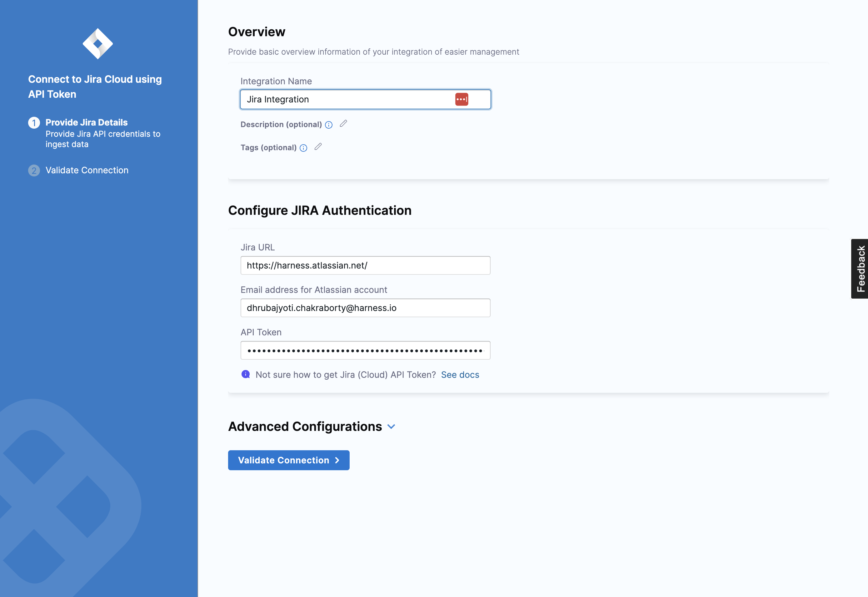Click the Tags info circle icon
Viewport: 868px width, 597px height.
303,148
